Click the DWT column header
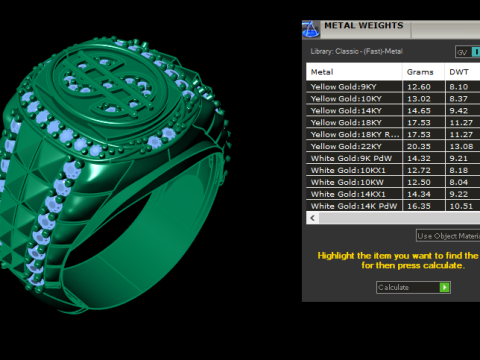The width and height of the screenshot is (480, 360). click(463, 72)
